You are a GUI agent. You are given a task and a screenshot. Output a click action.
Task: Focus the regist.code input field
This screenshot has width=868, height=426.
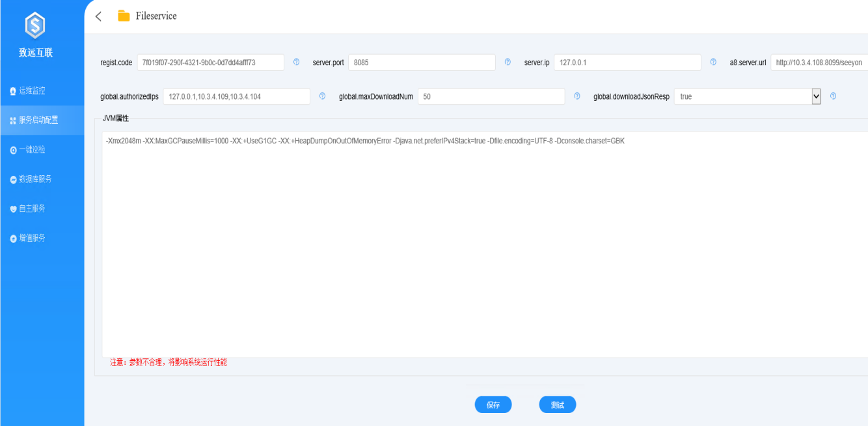[211, 63]
